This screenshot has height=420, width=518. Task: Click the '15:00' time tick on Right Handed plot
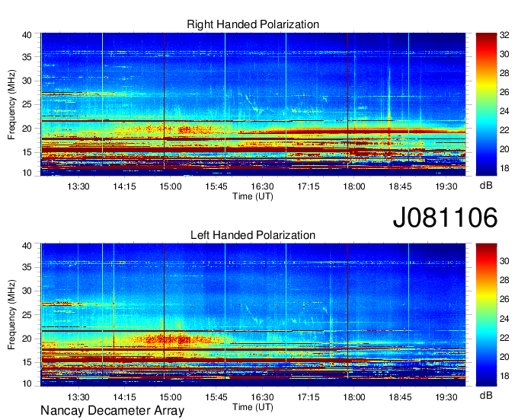[x=171, y=186]
